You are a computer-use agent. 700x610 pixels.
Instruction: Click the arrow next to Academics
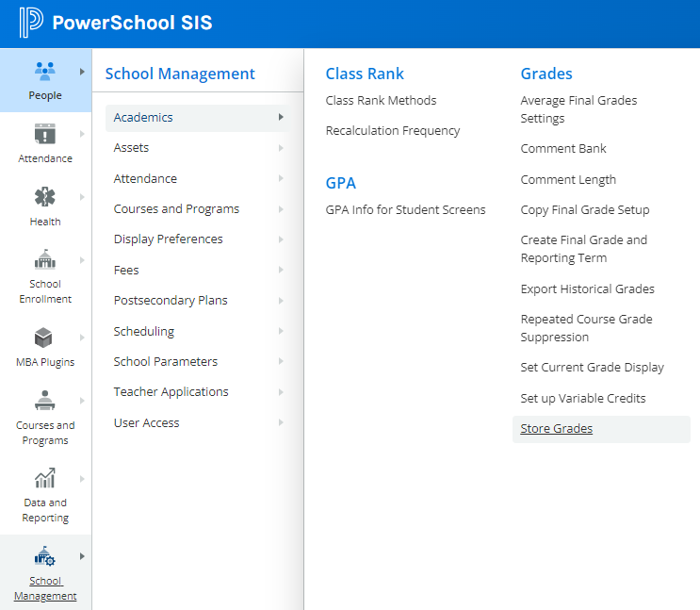pos(281,117)
